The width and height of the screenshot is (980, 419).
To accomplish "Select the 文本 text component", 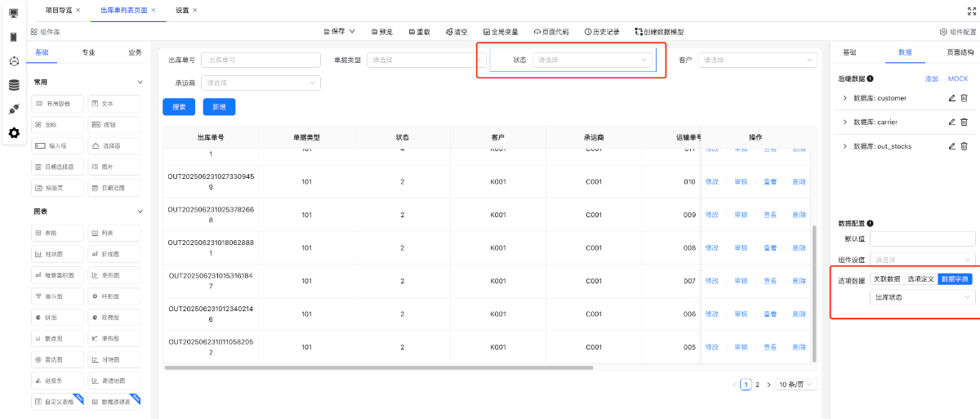I will [x=114, y=104].
